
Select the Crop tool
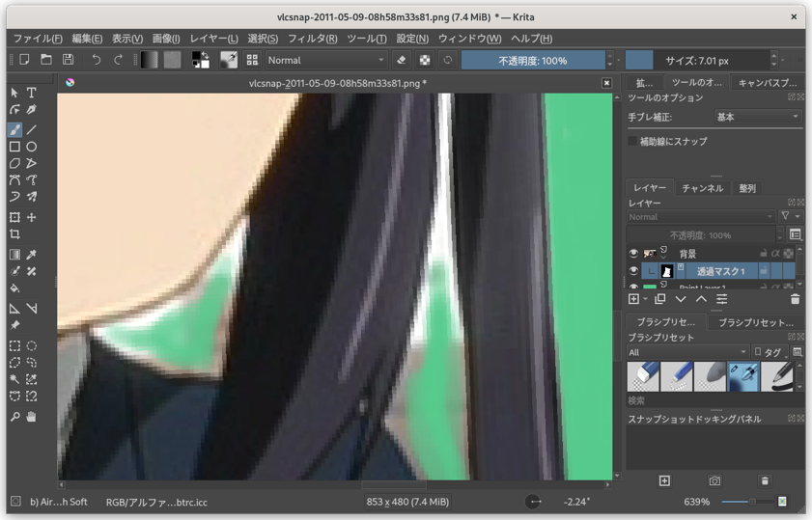coord(15,234)
